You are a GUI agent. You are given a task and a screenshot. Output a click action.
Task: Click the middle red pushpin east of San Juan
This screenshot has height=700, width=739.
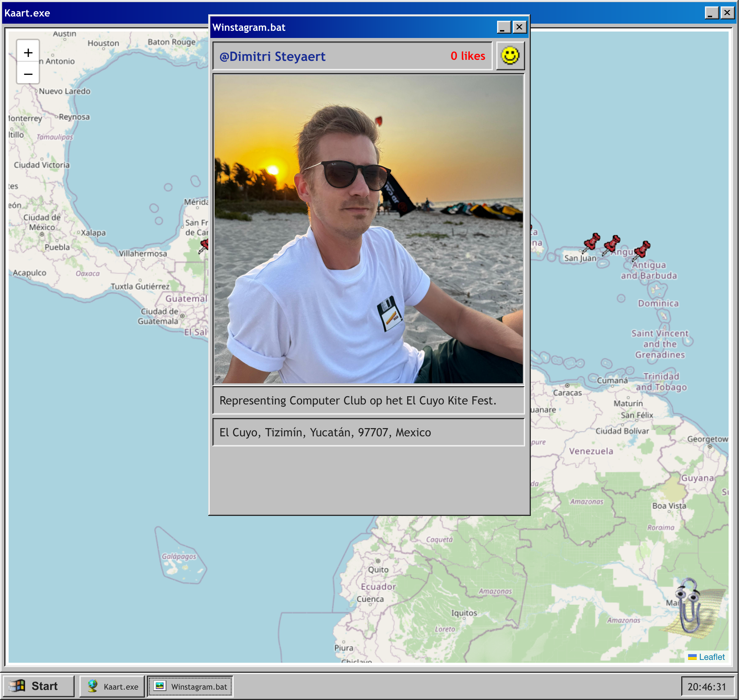click(611, 244)
